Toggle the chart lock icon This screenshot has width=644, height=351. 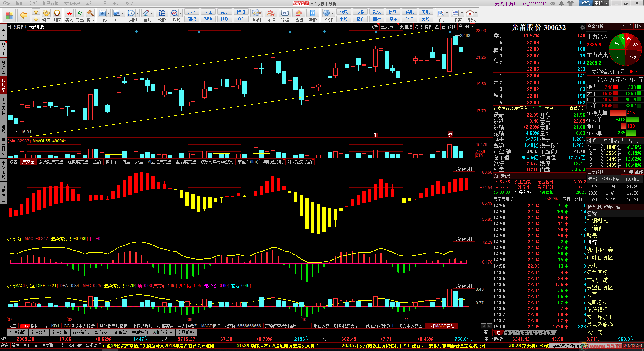click(461, 27)
